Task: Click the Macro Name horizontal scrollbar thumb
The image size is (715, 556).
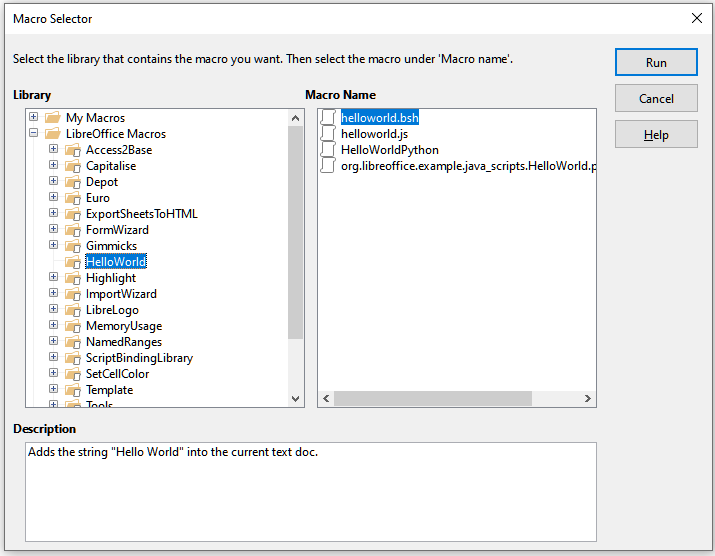Action: [x=433, y=398]
